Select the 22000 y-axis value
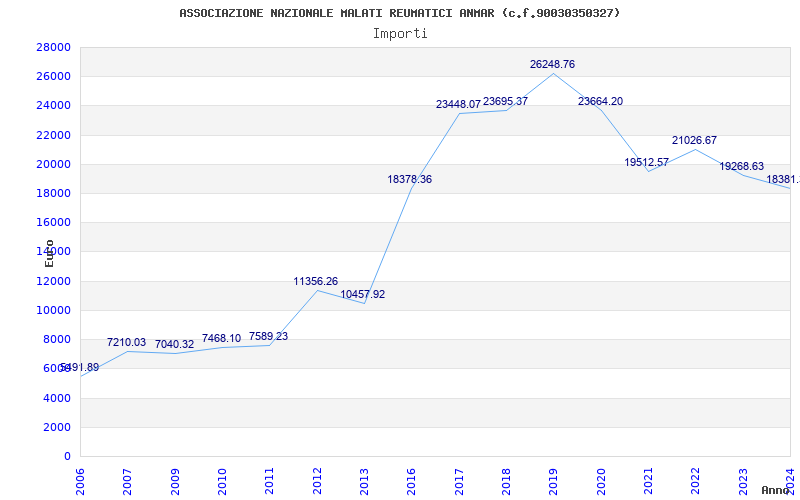Screen dimensions: 800x500 pyautogui.click(x=54, y=135)
